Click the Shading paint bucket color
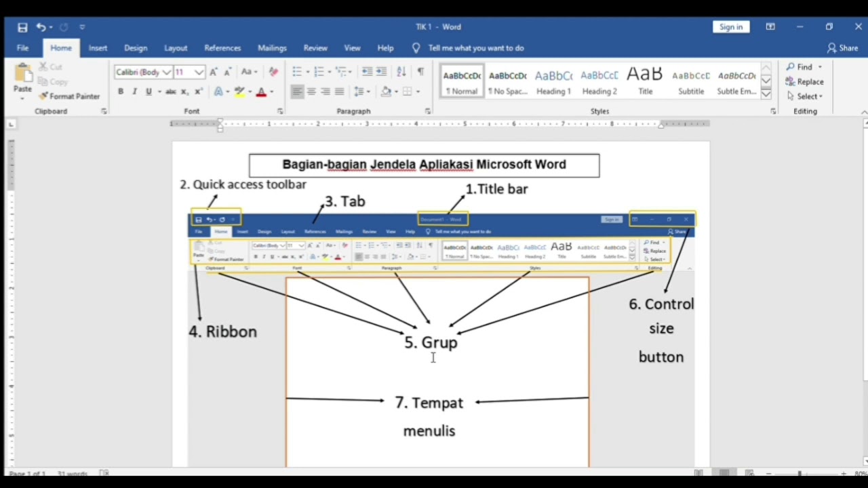Image resolution: width=868 pixels, height=488 pixels. pyautogui.click(x=386, y=91)
